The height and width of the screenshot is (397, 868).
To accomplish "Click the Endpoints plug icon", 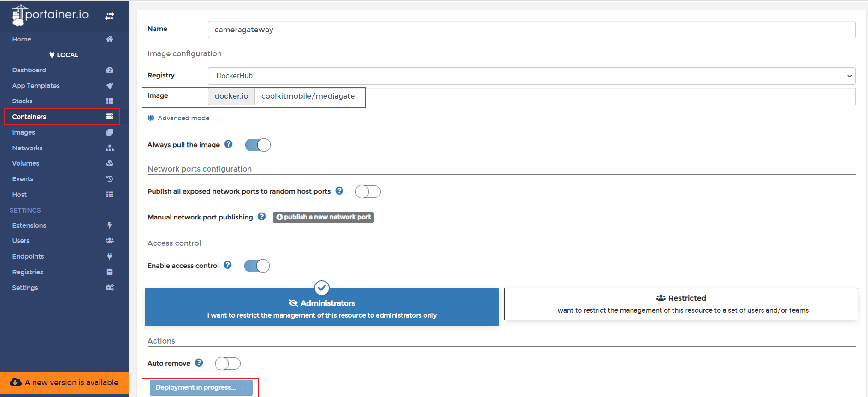I will [x=110, y=256].
